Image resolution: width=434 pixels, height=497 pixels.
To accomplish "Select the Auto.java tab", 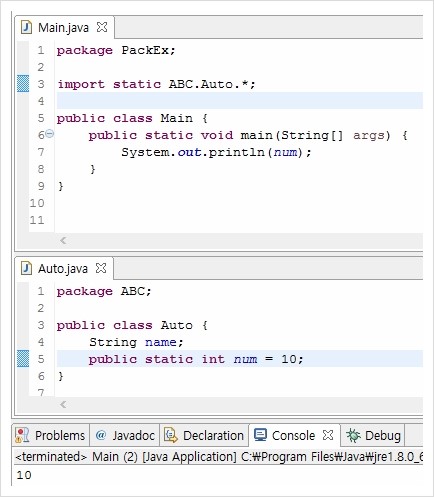I will 63,268.
